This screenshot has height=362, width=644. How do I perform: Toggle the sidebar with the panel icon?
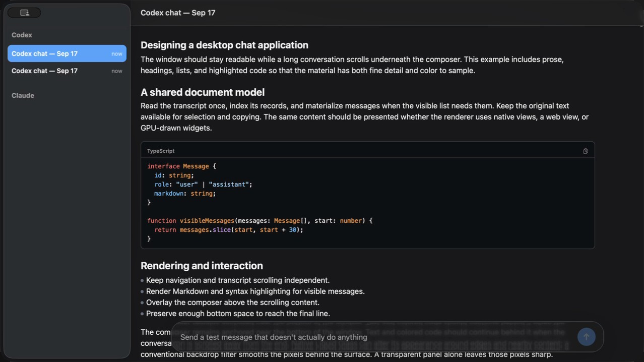coord(24,13)
